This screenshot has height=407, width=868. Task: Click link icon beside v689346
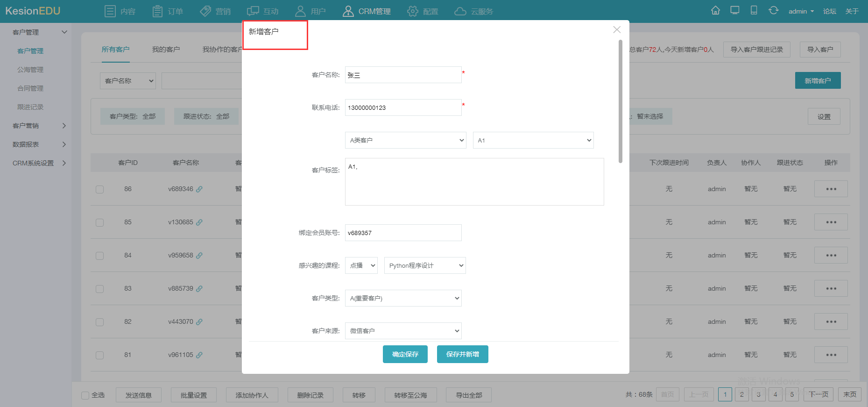click(x=199, y=189)
